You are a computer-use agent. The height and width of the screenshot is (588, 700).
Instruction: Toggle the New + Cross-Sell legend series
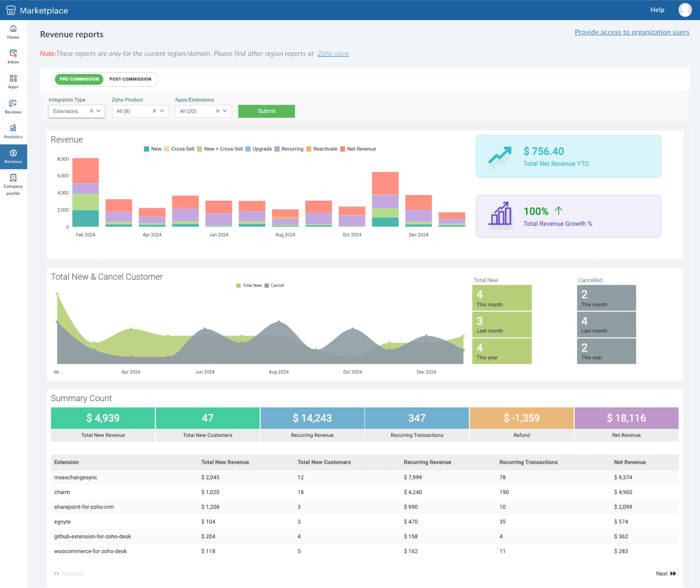tap(220, 149)
